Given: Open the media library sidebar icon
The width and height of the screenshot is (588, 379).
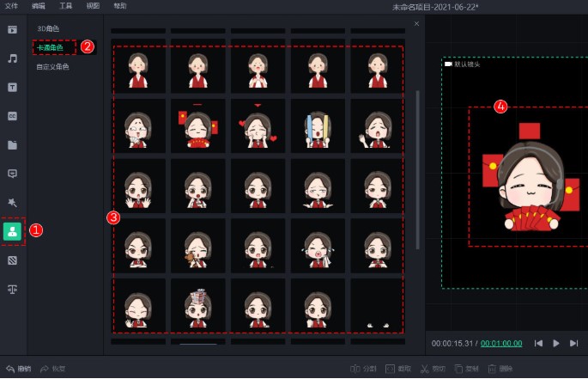Looking at the screenshot, I should (13, 29).
